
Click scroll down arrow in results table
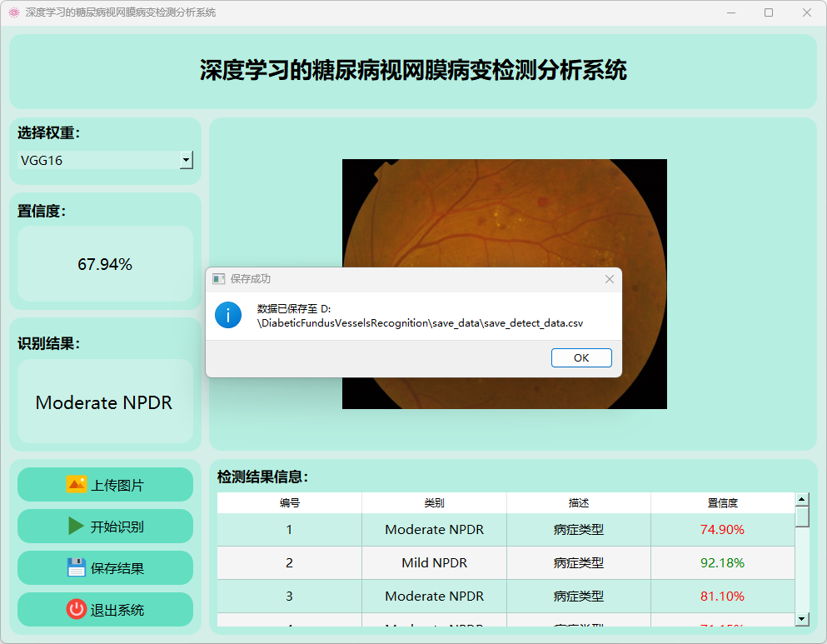coord(802,618)
